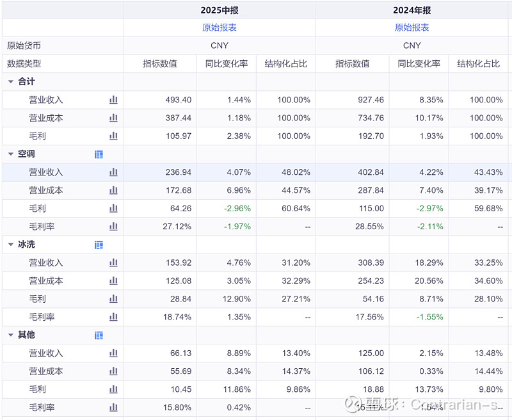Open 原始报表 link under 2024年报
Viewport: 512px width, 420px height.
point(412,28)
